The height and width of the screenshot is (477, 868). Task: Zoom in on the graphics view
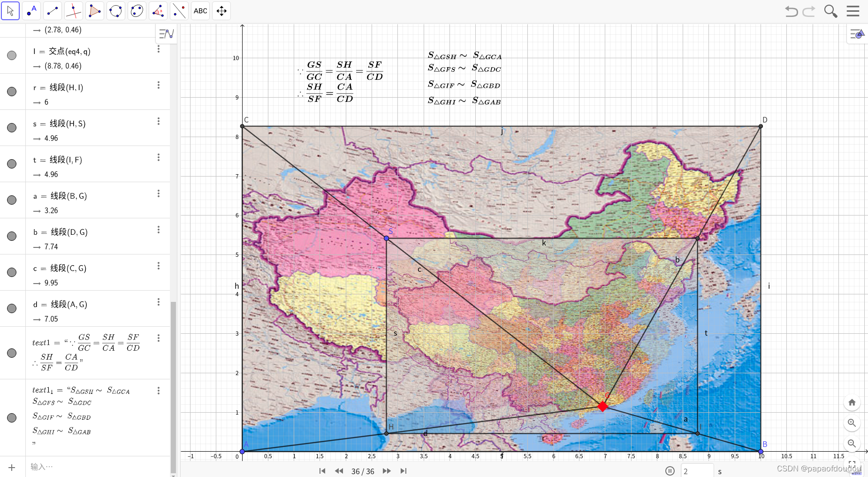pos(852,423)
